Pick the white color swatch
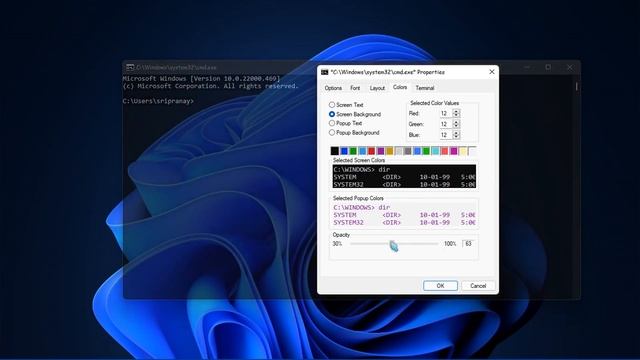Image resolution: width=640 pixels, height=360 pixels. click(472, 151)
